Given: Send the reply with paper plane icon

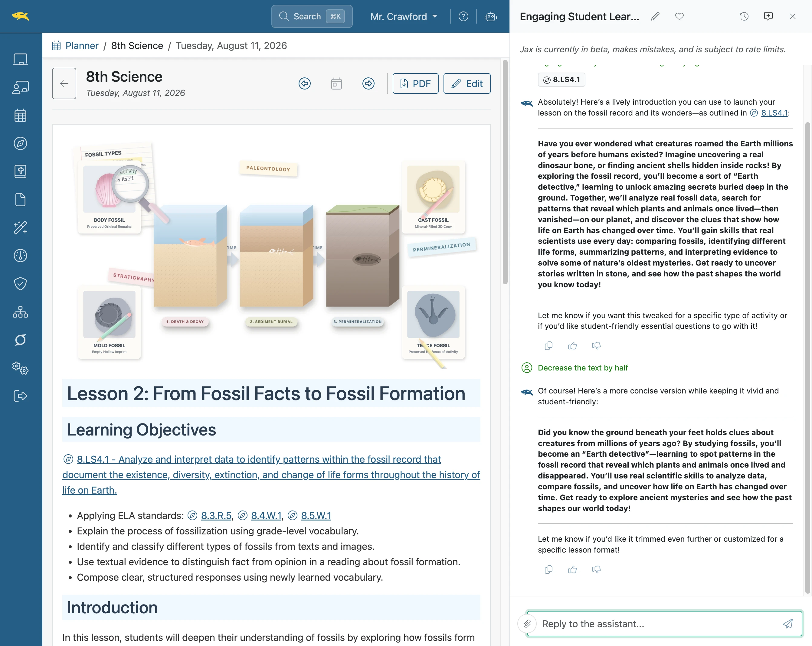Looking at the screenshot, I should click(787, 624).
